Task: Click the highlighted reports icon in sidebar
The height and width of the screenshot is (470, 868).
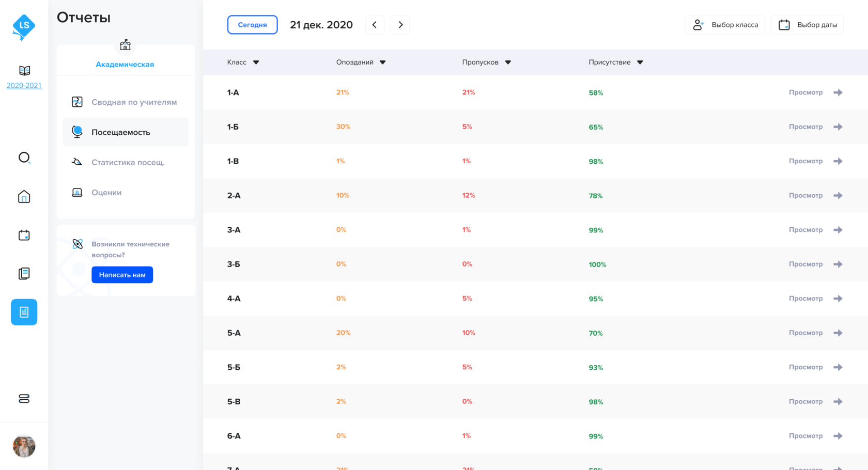Action: pyautogui.click(x=24, y=312)
